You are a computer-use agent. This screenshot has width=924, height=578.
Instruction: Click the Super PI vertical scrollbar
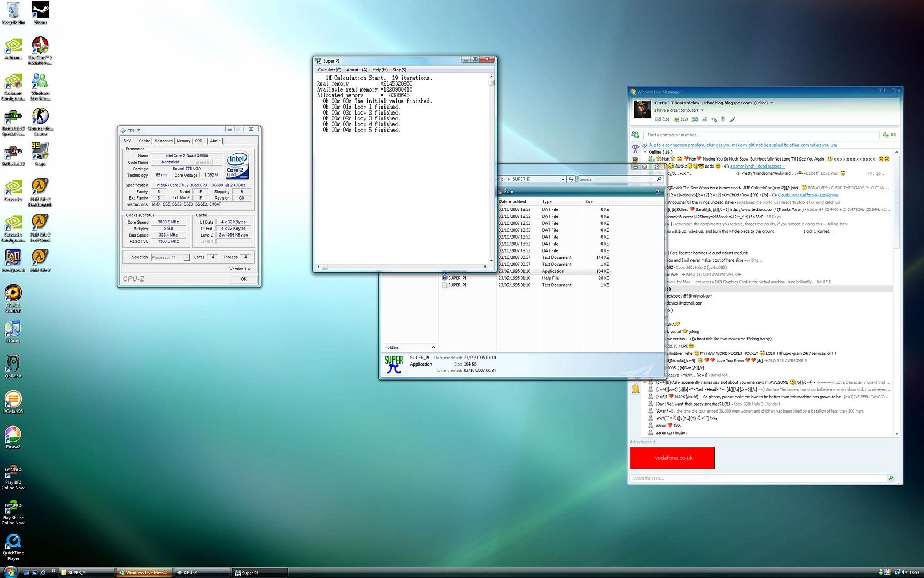pyautogui.click(x=491, y=168)
